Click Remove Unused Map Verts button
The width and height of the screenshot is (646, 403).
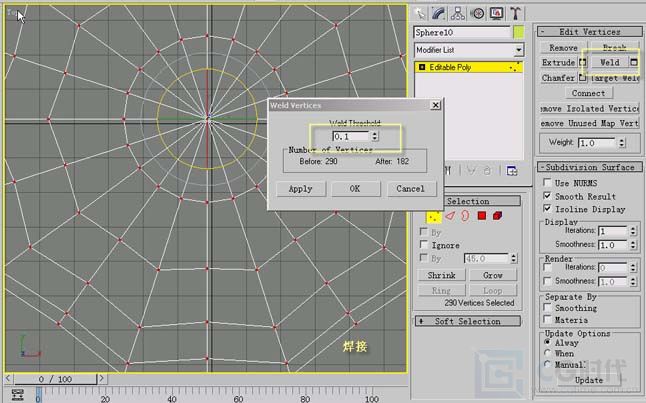tap(590, 123)
